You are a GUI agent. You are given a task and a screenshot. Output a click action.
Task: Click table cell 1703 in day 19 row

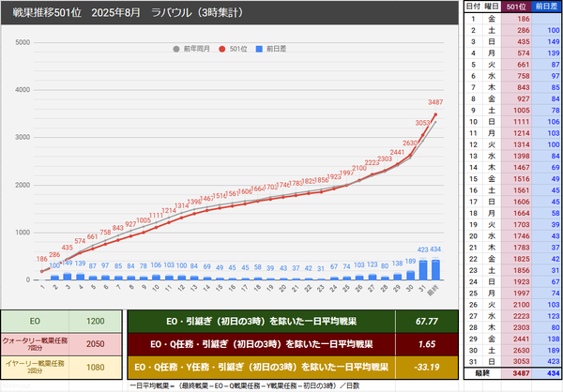tap(516, 225)
